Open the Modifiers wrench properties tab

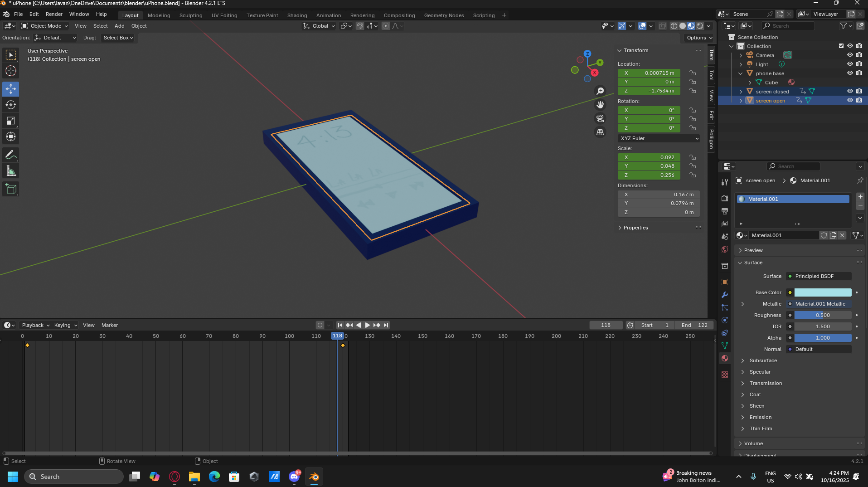(x=725, y=295)
